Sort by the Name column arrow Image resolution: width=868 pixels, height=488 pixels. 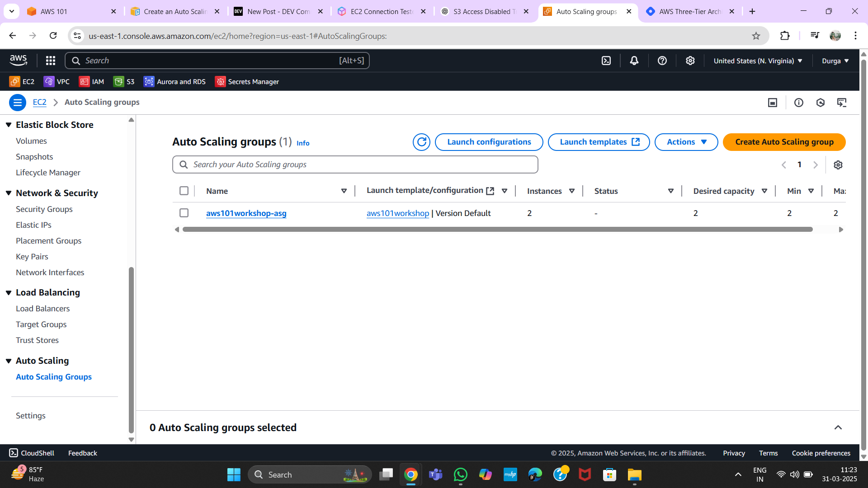click(x=344, y=191)
